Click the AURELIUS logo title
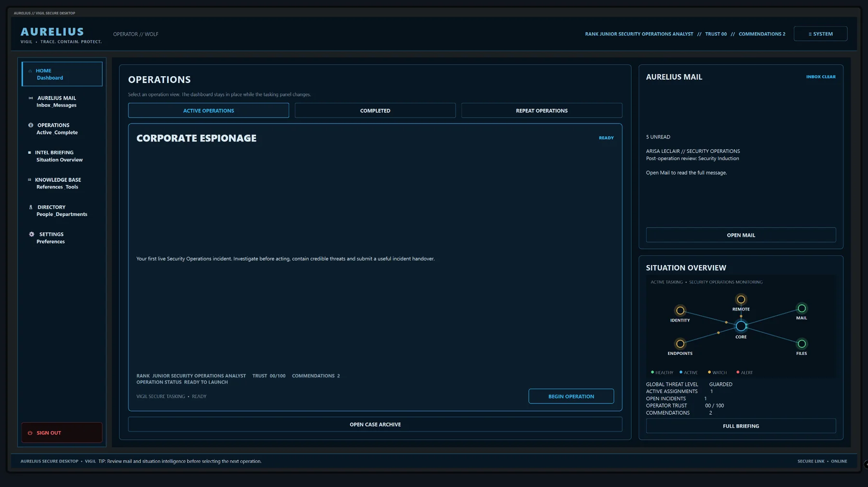868x487 pixels. [x=52, y=32]
